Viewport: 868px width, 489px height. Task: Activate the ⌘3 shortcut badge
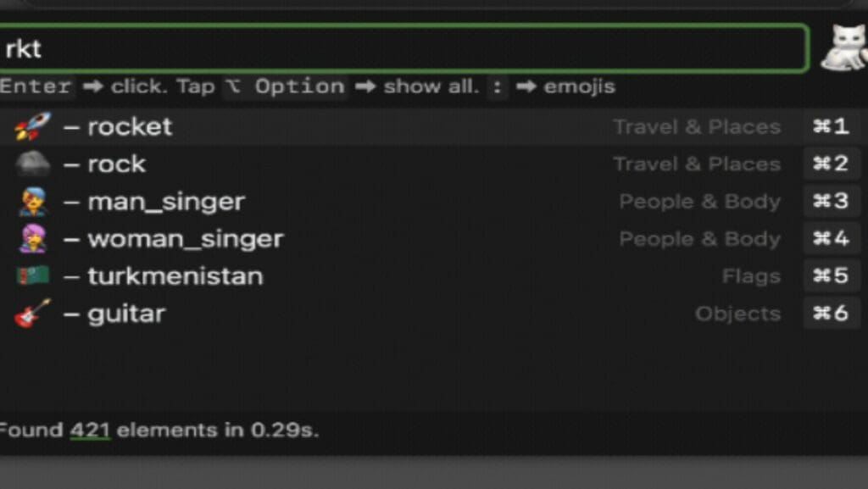coord(831,201)
